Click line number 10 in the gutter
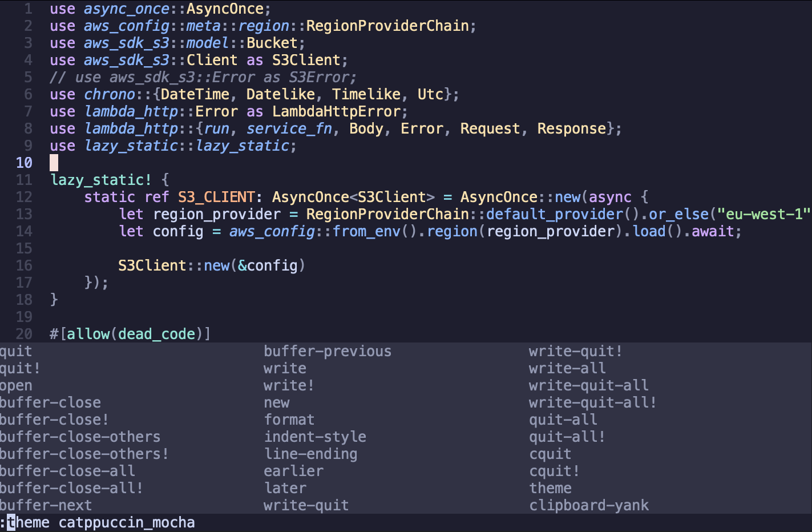The height and width of the screenshot is (532, 812). pyautogui.click(x=24, y=163)
